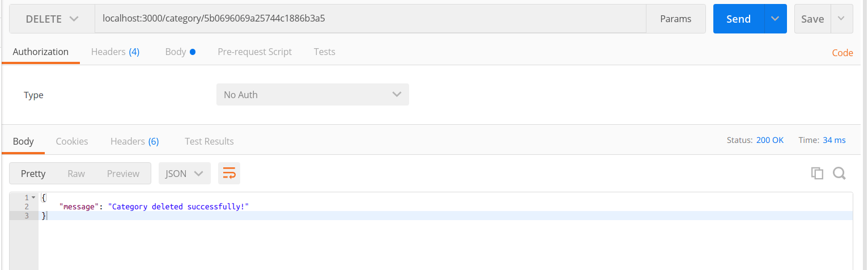Switch to the request Headers (4) tab
Image resolution: width=868 pixels, height=270 pixels.
tap(115, 52)
